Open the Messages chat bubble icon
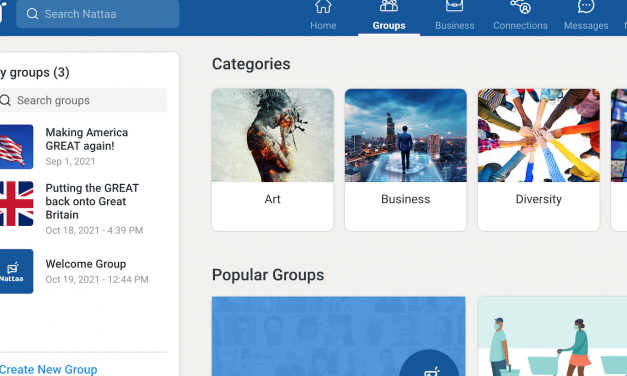This screenshot has height=376, width=627. pos(586,6)
